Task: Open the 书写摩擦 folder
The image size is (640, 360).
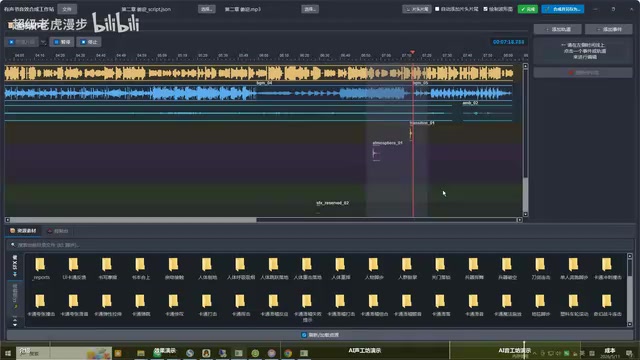Action: click(107, 268)
